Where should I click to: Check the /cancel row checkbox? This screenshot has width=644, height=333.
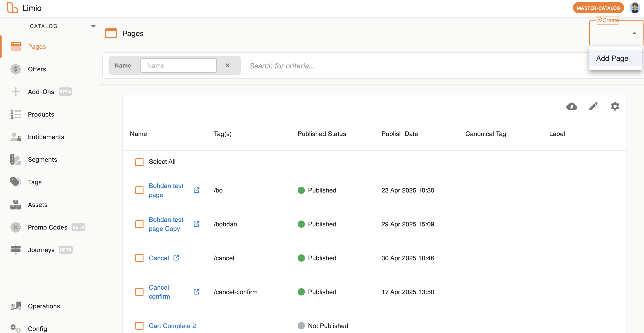[x=139, y=258]
